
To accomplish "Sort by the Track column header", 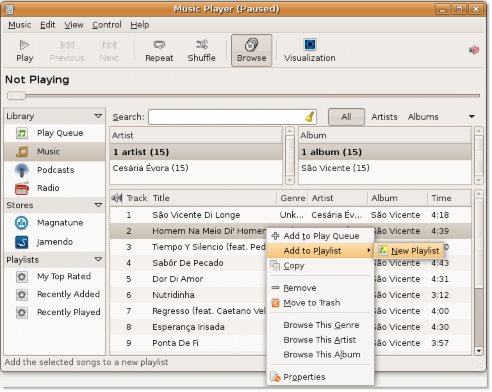I will point(137,198).
